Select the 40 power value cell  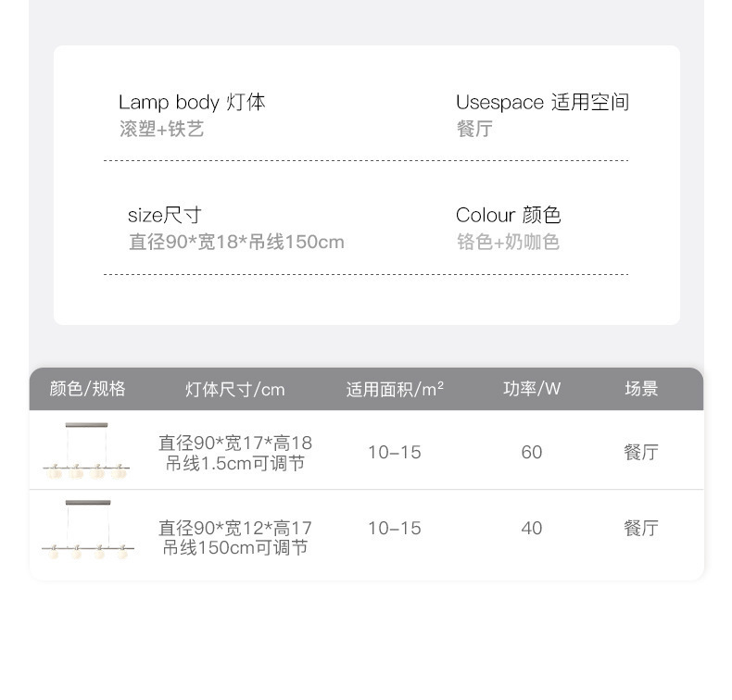(x=532, y=528)
